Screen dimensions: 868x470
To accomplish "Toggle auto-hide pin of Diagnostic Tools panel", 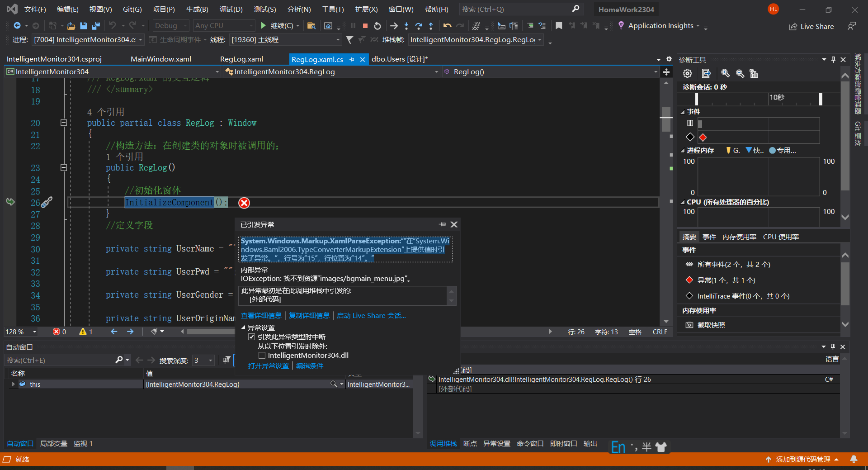I will coord(833,59).
